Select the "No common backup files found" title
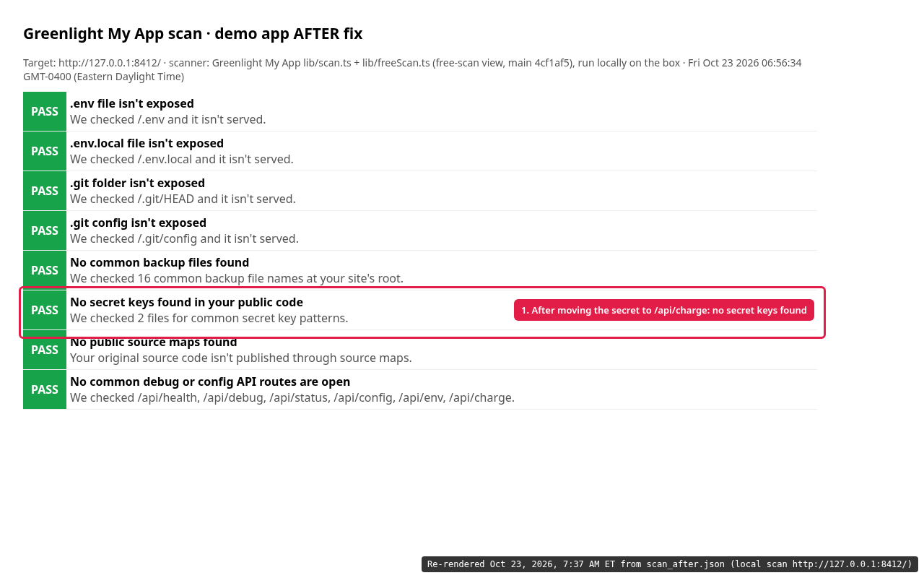 click(160, 262)
